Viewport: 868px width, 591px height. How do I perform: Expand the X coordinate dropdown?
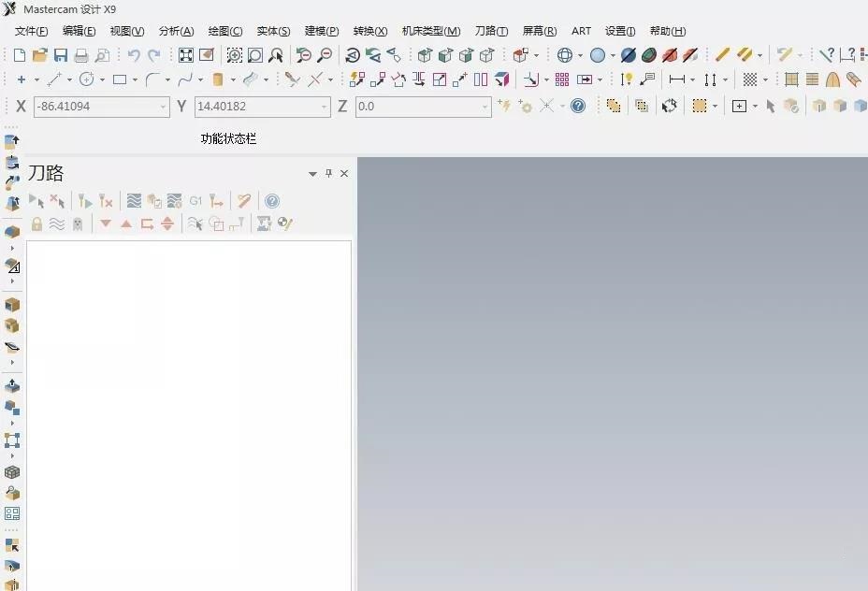pyautogui.click(x=163, y=107)
